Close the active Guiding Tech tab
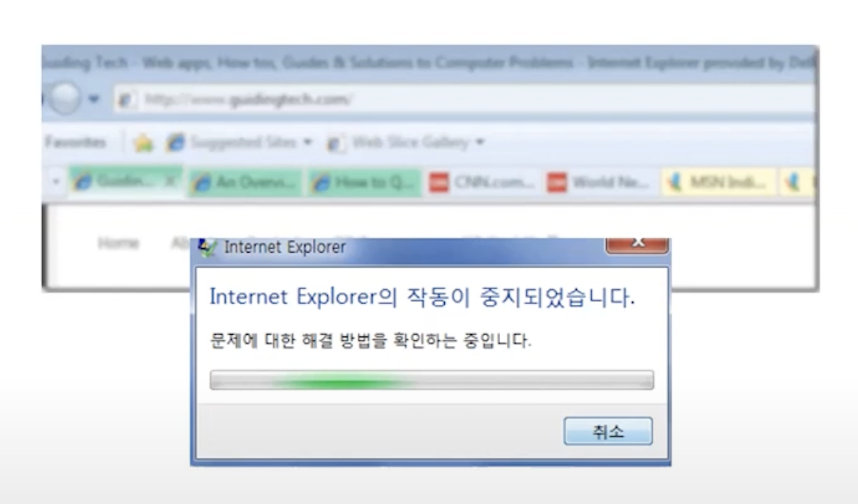 tap(170, 181)
